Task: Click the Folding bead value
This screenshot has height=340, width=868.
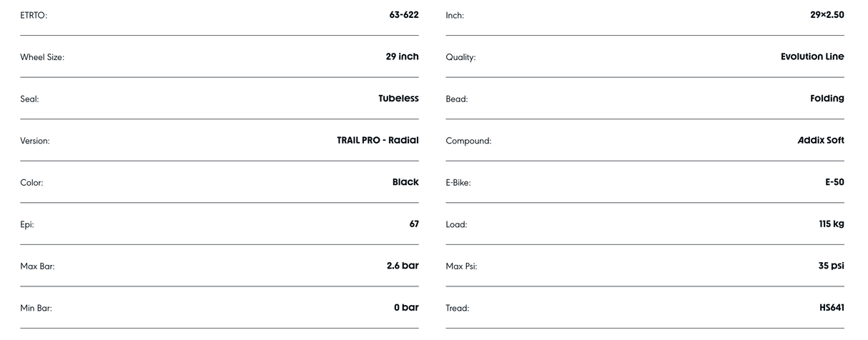Action: [x=827, y=99]
